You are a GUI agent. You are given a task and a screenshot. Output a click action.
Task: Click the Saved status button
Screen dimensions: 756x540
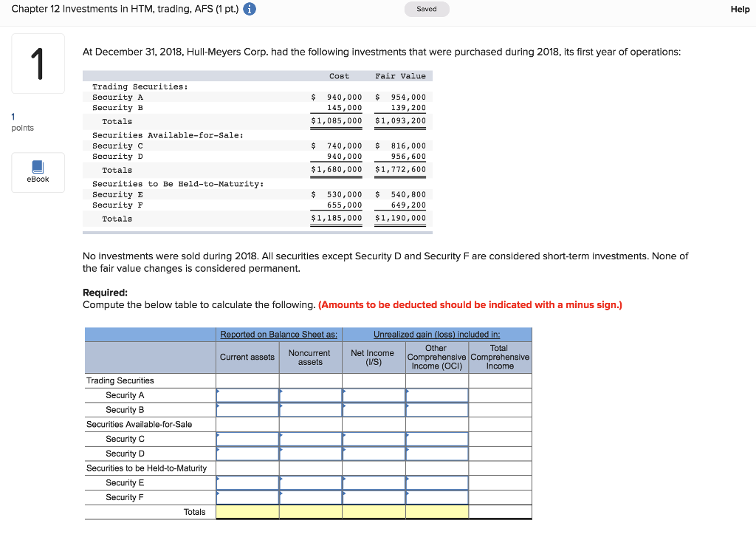[x=427, y=9]
